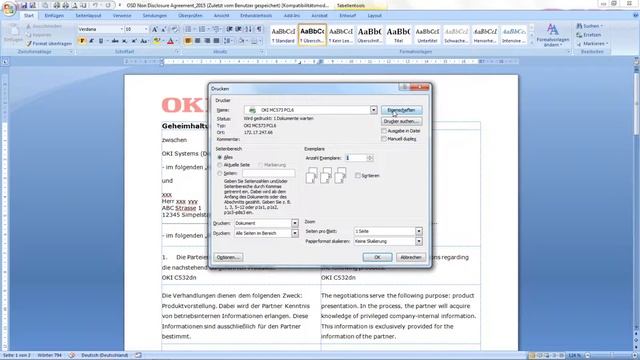Toggle the Sortieren checkbox
640x360 pixels.
point(358,176)
